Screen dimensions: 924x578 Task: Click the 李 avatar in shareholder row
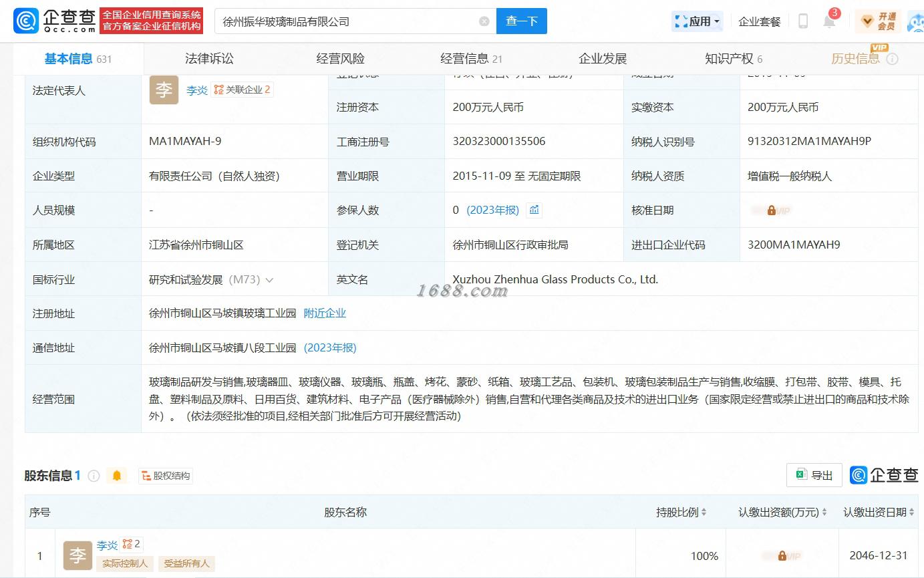click(x=78, y=555)
